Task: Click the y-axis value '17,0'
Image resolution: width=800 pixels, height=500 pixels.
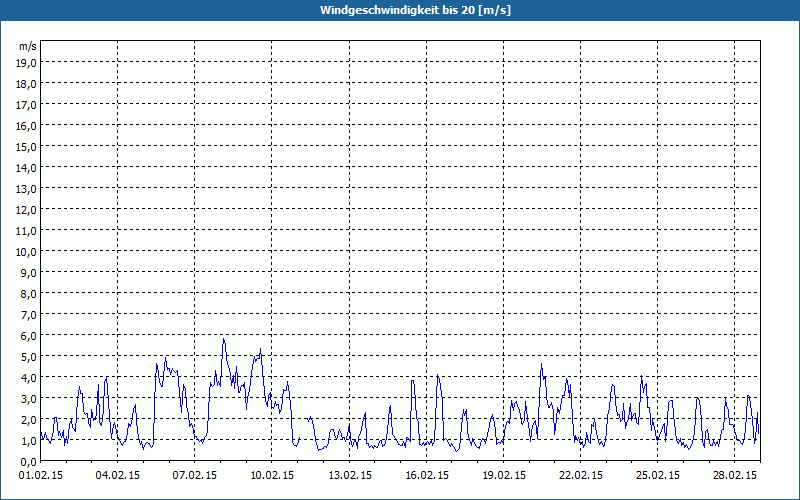Action: [x=27, y=105]
